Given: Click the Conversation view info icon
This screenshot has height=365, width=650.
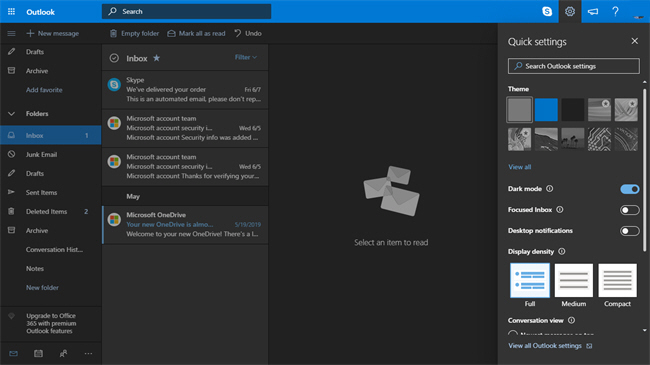Looking at the screenshot, I should [571, 320].
